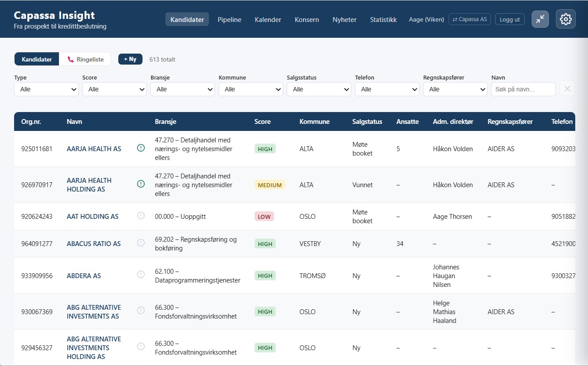Click info icon beside AARJA HEALTH HOLDING AS
Screen dimensions: 588x366
pos(141,184)
